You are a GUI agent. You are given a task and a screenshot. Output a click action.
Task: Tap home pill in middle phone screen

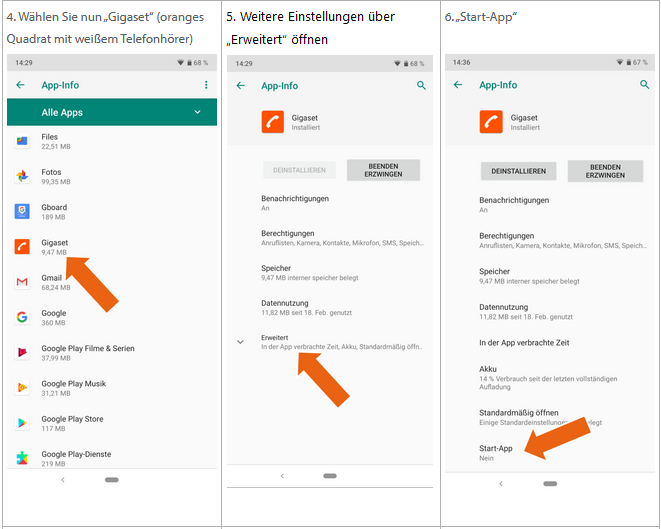point(330,476)
